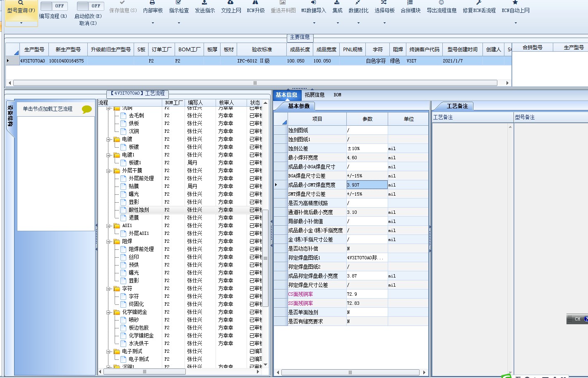Open dropdown arrow under 数据对比
This screenshot has width=588, height=378.
point(358,23)
